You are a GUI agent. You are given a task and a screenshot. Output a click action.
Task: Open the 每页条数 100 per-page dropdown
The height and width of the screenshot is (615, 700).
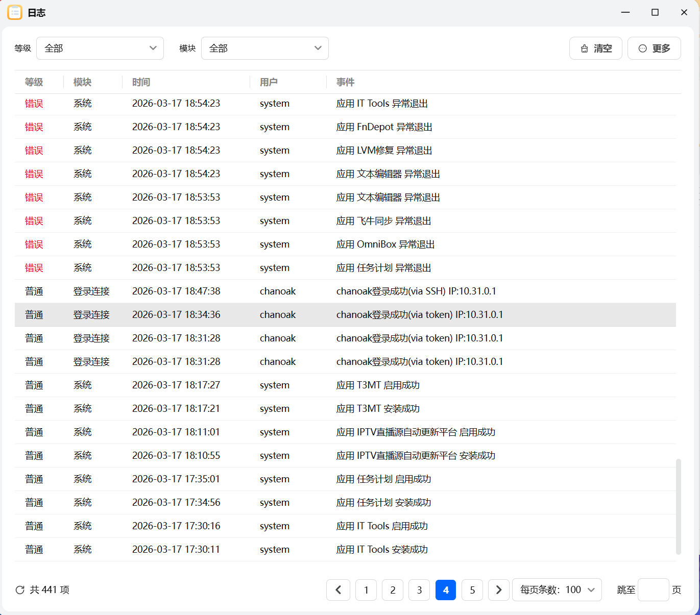click(x=557, y=590)
